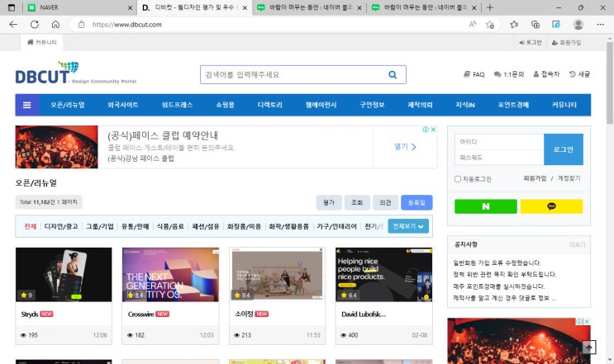Viewport: 614px width, 364px height.
Task: Click the Naver login N button
Action: tap(486, 206)
